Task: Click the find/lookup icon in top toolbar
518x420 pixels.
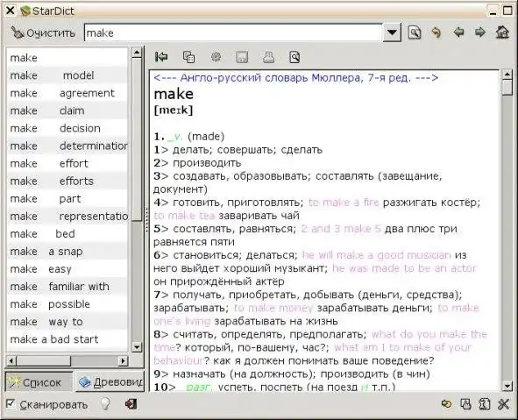Action: [x=415, y=32]
